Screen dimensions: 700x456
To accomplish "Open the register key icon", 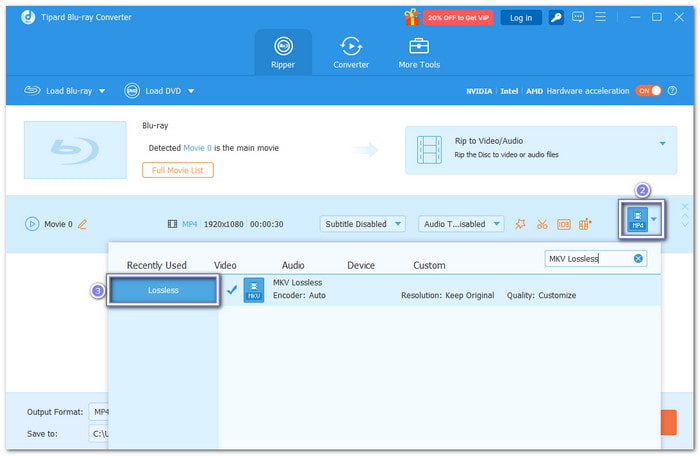I will (x=556, y=18).
